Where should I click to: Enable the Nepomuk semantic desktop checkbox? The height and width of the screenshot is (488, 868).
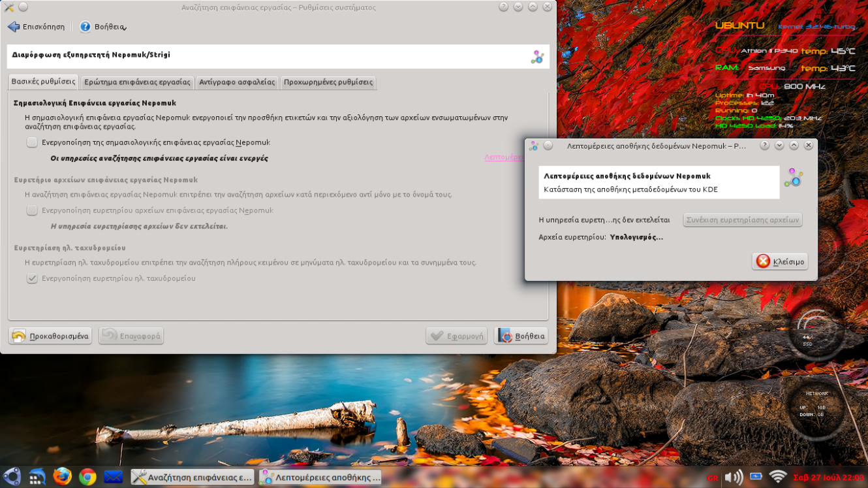point(32,142)
